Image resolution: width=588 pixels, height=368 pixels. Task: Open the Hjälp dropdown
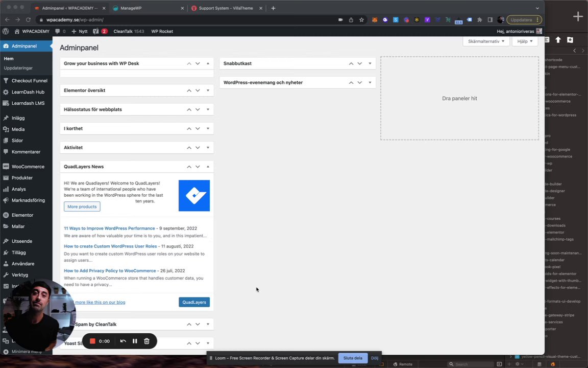coord(525,41)
